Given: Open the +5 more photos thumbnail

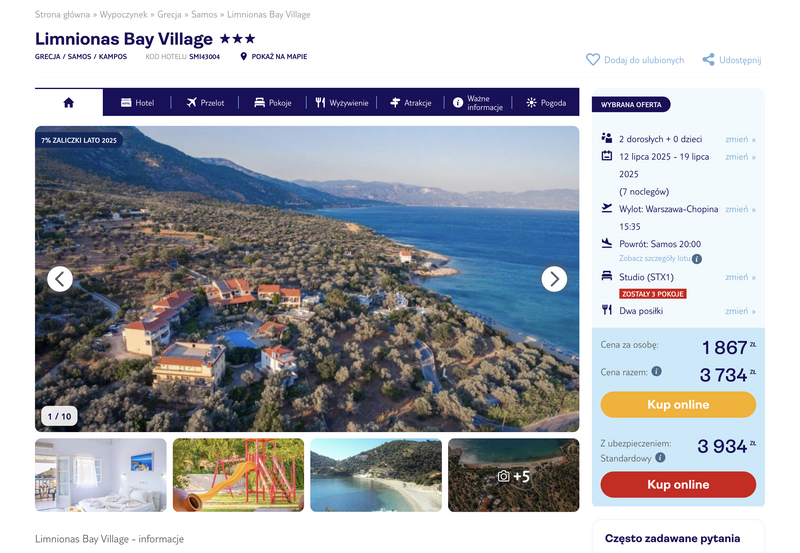Looking at the screenshot, I should [514, 475].
